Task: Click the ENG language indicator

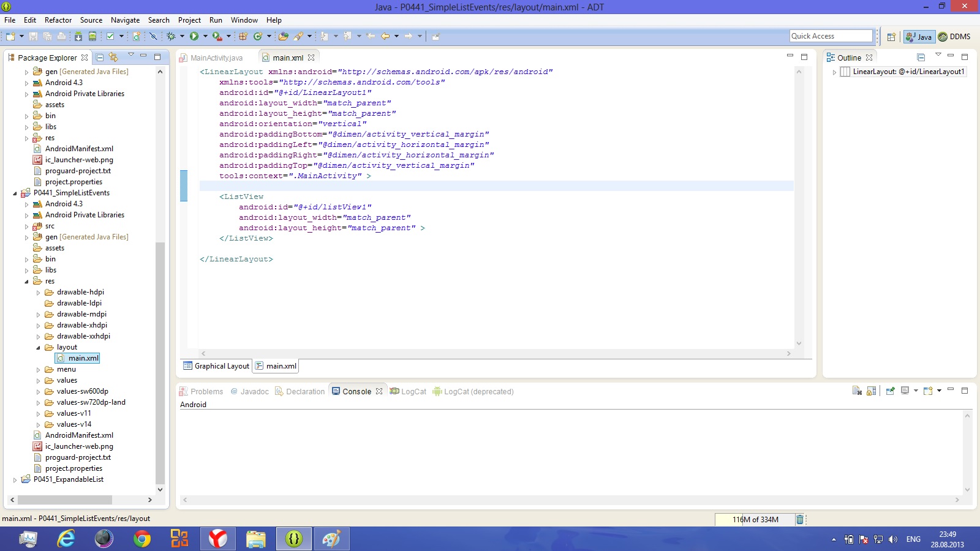Action: (913, 539)
